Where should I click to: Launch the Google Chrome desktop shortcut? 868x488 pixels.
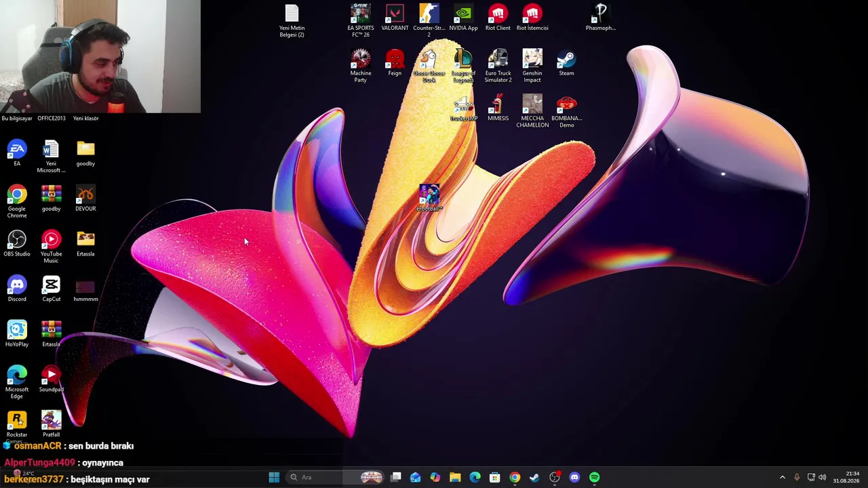click(17, 201)
